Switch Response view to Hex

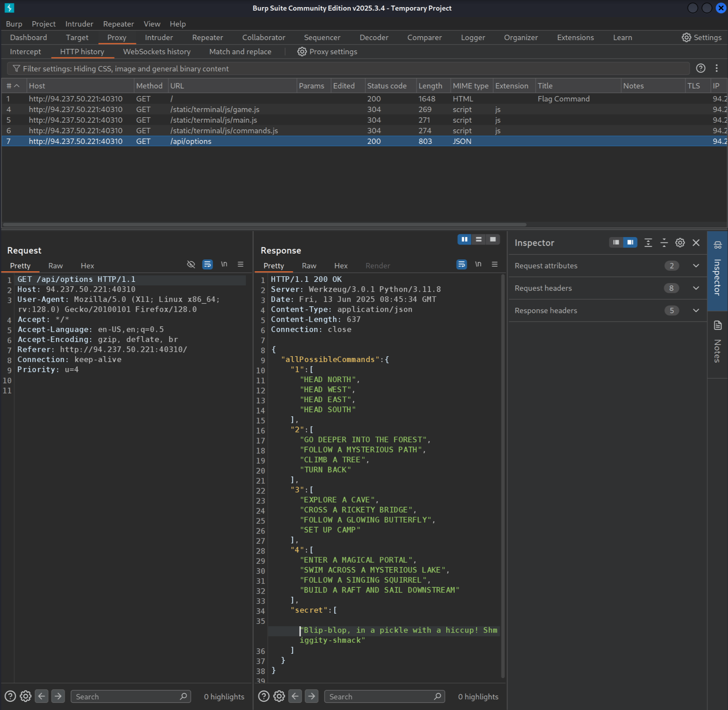pyautogui.click(x=341, y=266)
